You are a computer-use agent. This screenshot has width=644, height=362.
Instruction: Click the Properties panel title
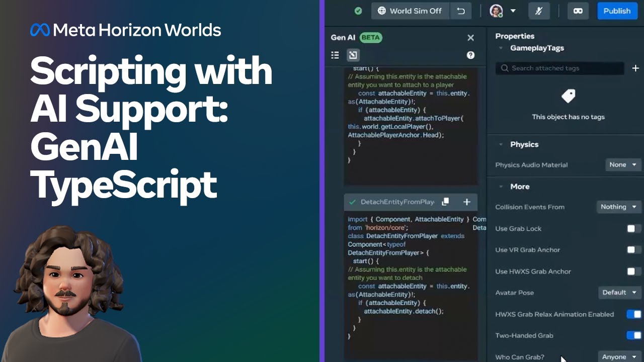(515, 36)
